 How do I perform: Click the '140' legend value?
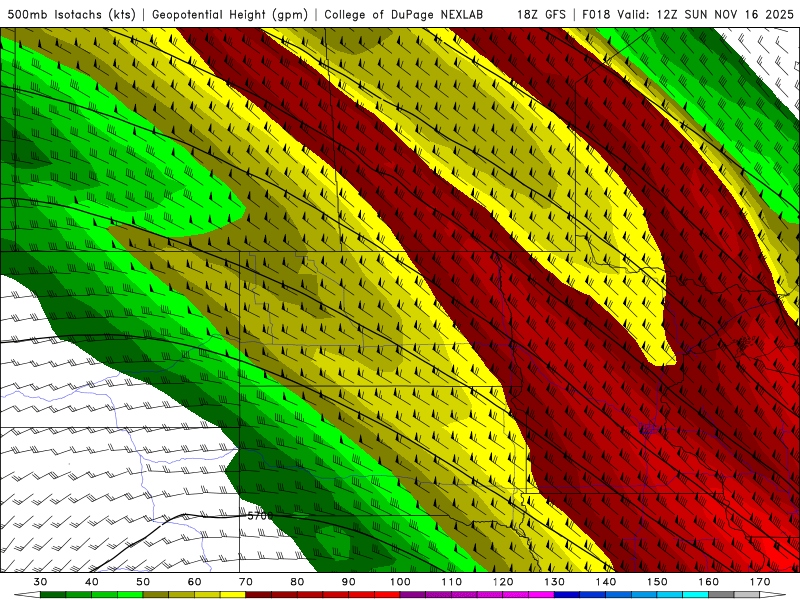pos(606,582)
